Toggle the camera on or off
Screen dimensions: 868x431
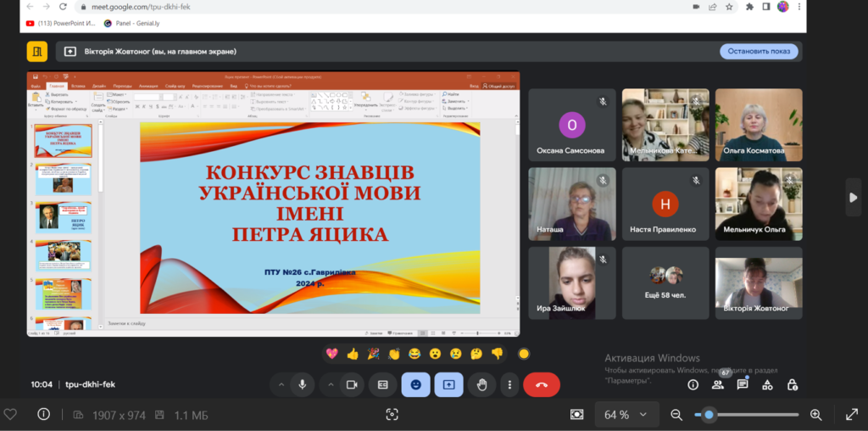[x=350, y=384]
